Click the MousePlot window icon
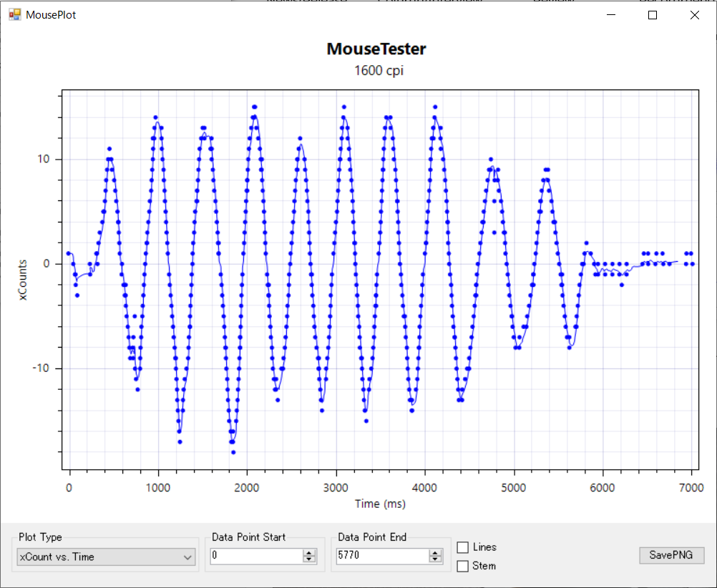This screenshot has height=588, width=717. [14, 14]
